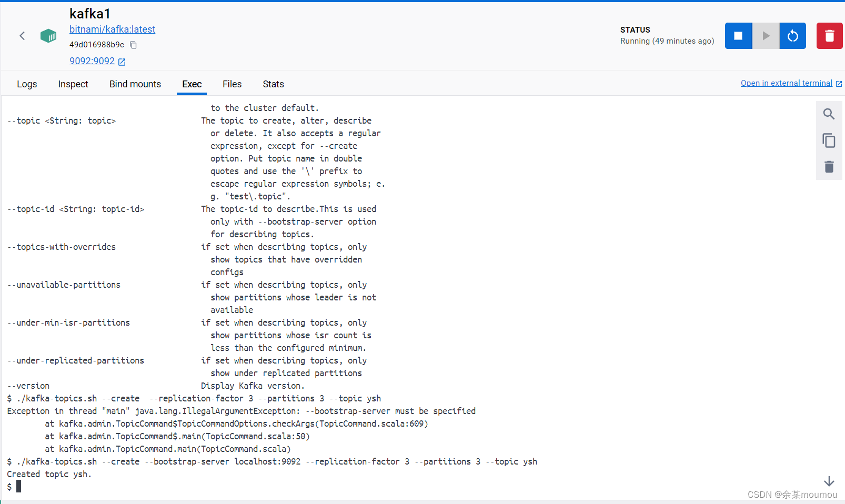Restart the kafka1 container
845x504 pixels.
click(x=793, y=36)
